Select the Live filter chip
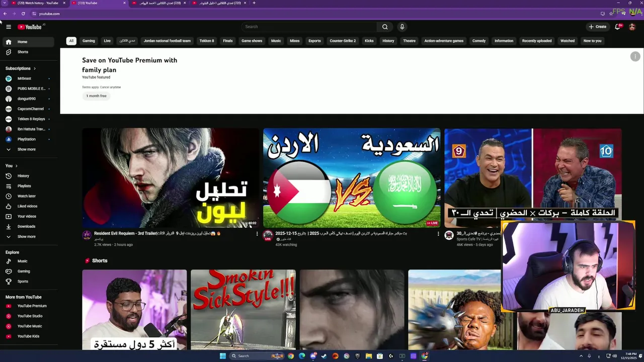 [107, 41]
